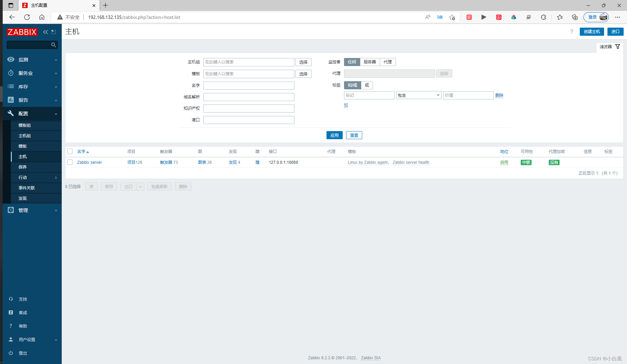Reload the page with browser refresh icon
Viewport: 627px width, 364px height.
coord(27,17)
